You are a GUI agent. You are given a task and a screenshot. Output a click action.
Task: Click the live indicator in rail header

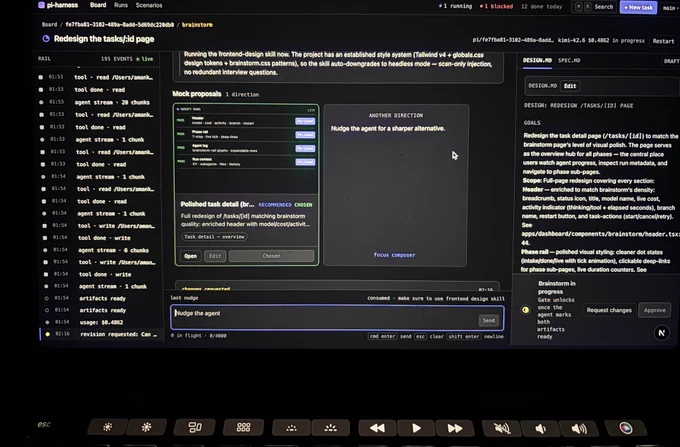(145, 59)
